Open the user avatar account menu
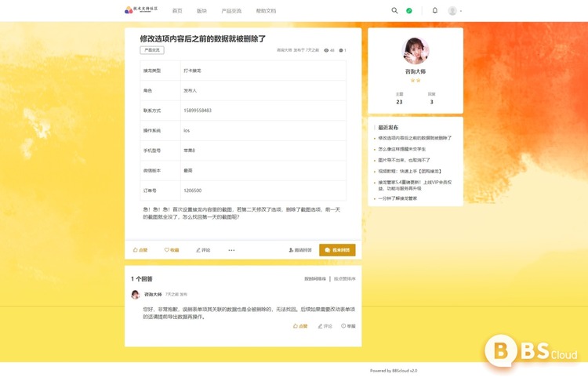 click(455, 11)
